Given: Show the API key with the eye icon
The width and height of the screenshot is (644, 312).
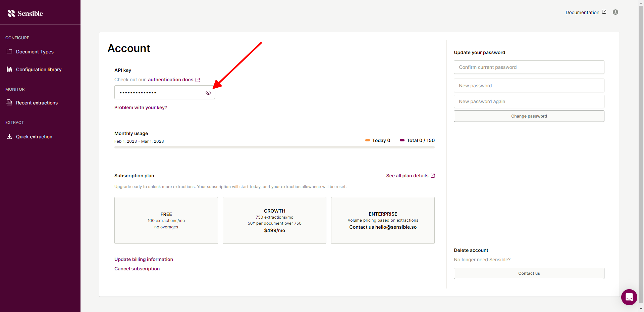Looking at the screenshot, I should tap(208, 93).
